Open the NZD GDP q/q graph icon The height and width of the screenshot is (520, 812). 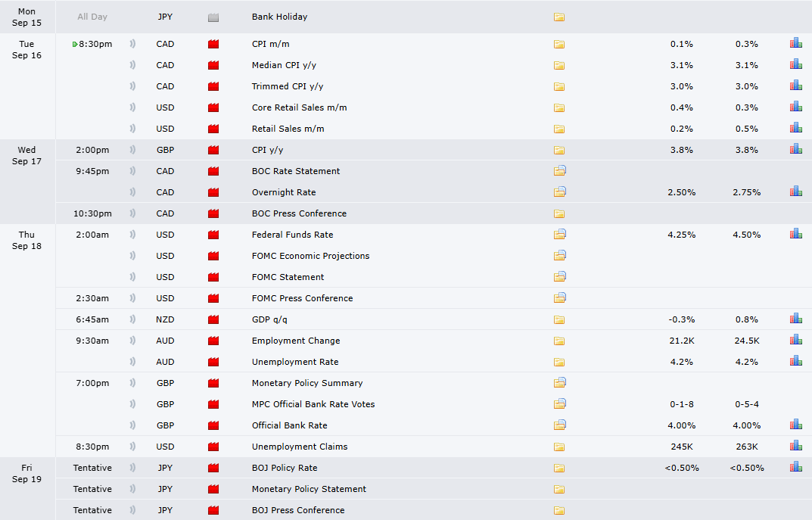pos(796,319)
